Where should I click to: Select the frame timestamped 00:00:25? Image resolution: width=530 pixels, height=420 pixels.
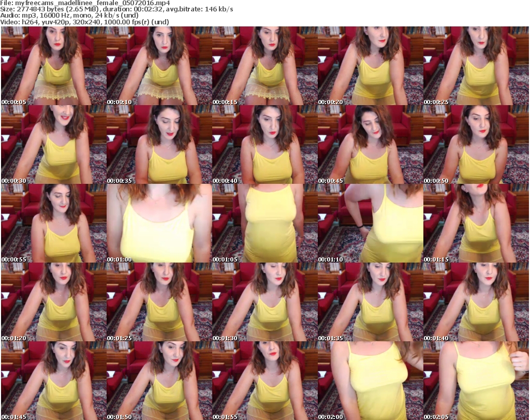pyautogui.click(x=476, y=66)
